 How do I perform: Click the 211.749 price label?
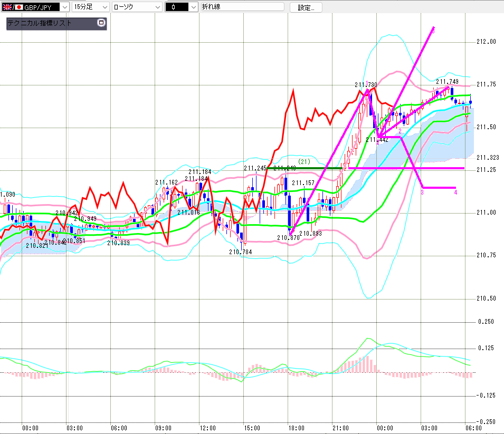(447, 82)
